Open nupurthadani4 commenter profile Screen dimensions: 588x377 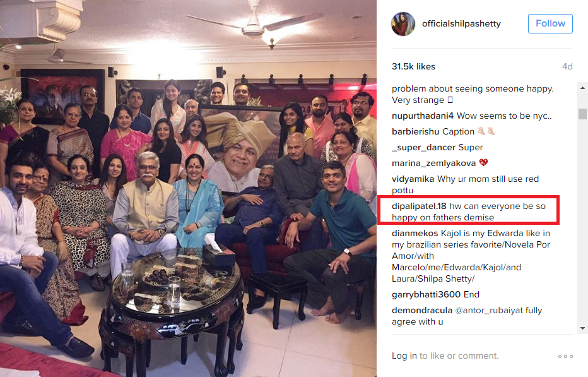pos(423,116)
